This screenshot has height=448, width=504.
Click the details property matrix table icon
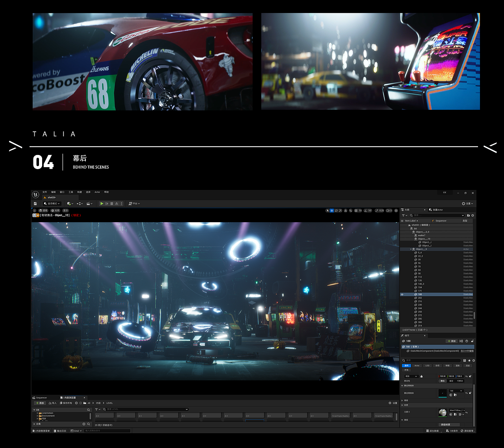point(465,360)
